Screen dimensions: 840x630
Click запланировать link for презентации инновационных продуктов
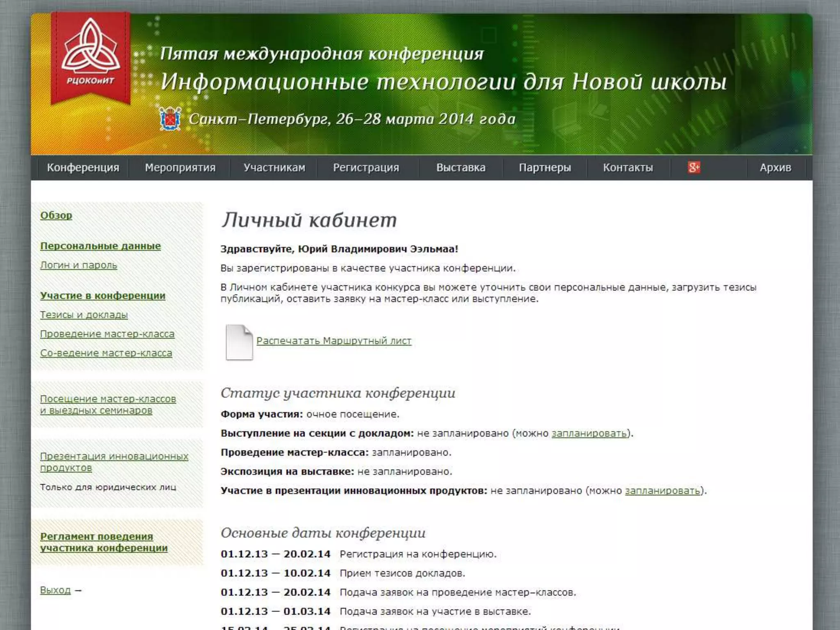662,491
